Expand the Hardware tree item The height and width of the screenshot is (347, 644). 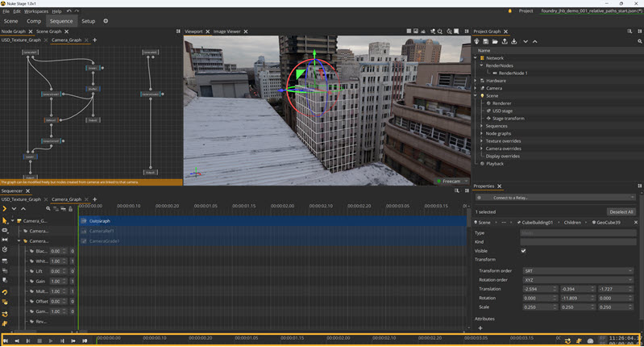click(476, 81)
